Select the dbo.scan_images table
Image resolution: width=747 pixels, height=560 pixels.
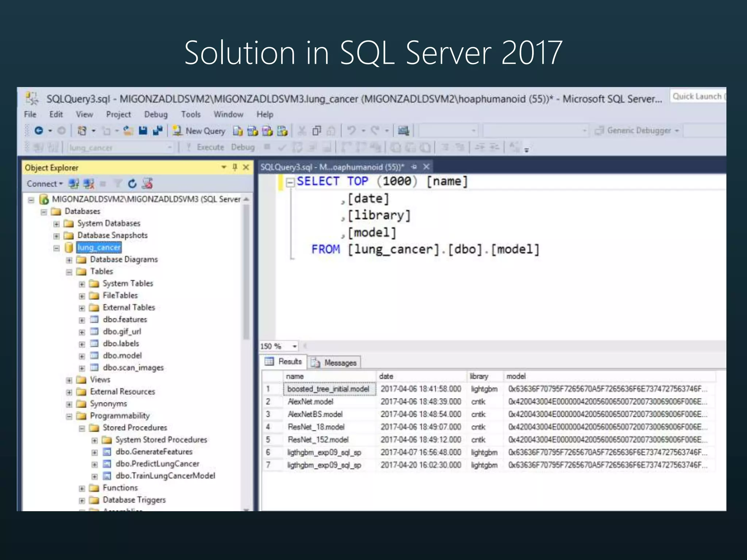click(133, 367)
